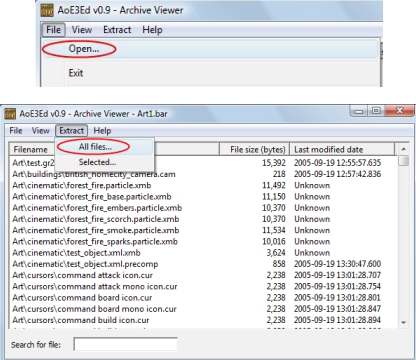
Task: Sort by Last modified date column header
Action: [342, 149]
